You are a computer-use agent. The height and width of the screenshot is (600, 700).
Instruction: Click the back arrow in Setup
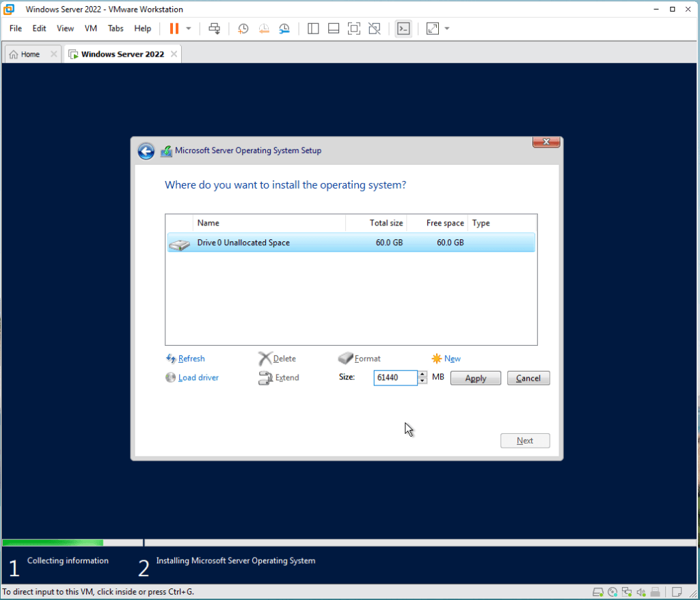146,151
